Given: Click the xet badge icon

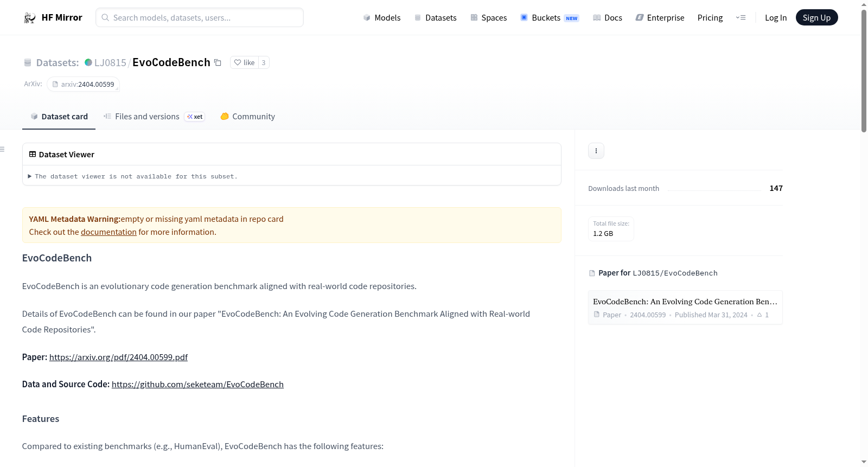Looking at the screenshot, I should 194,117.
